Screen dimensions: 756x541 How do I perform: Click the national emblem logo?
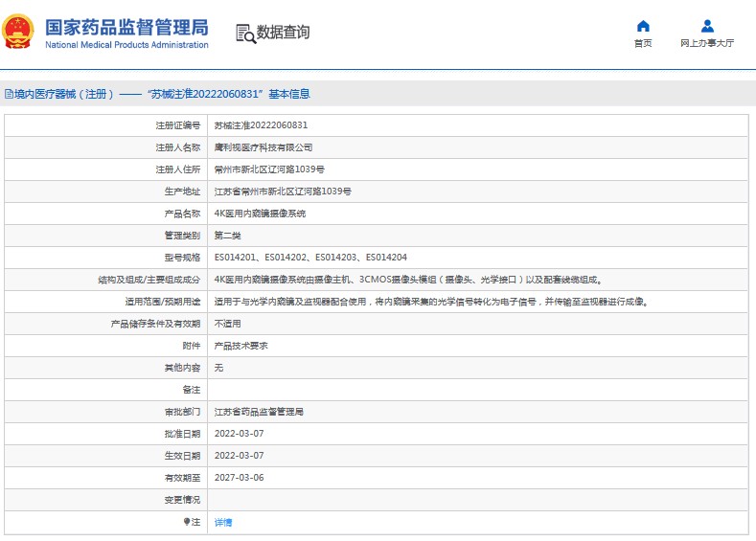pyautogui.click(x=20, y=32)
